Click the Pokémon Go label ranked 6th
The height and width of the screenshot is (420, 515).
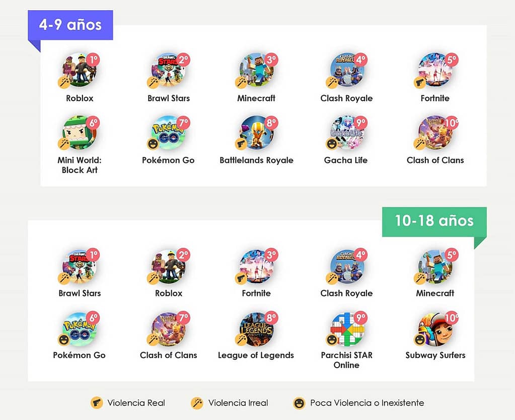click(79, 355)
